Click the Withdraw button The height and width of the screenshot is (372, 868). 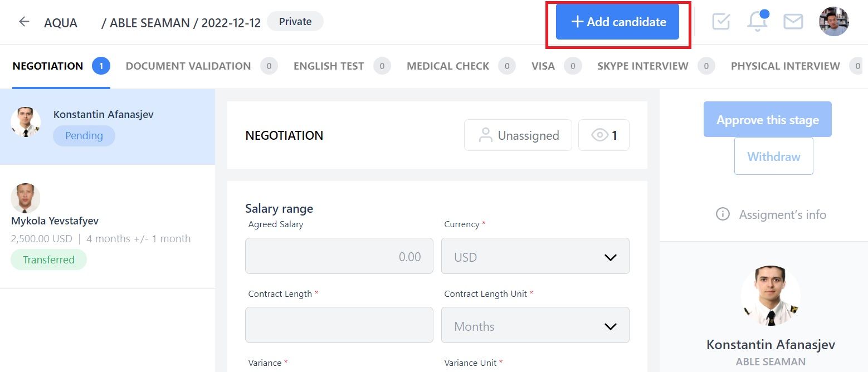(x=774, y=156)
